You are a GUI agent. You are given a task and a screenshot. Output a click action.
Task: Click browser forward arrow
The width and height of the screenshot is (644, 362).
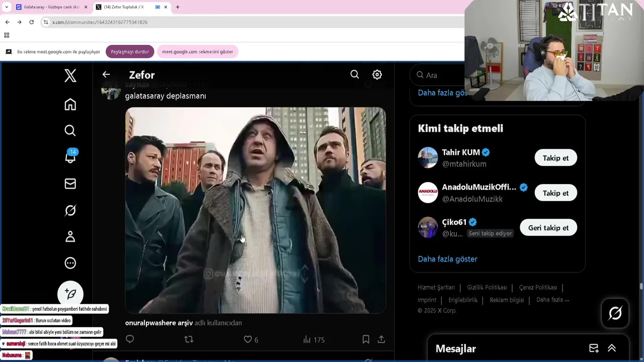pyautogui.click(x=19, y=22)
